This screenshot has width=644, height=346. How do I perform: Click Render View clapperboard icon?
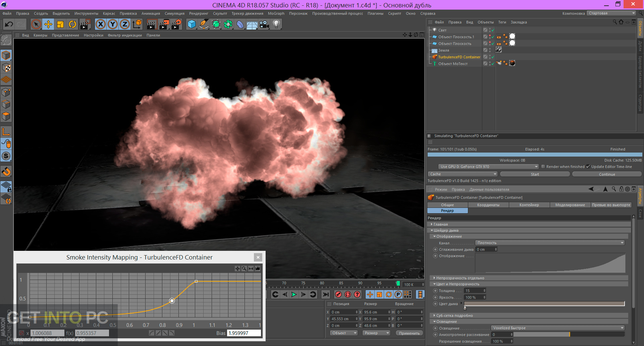pyautogui.click(x=152, y=24)
